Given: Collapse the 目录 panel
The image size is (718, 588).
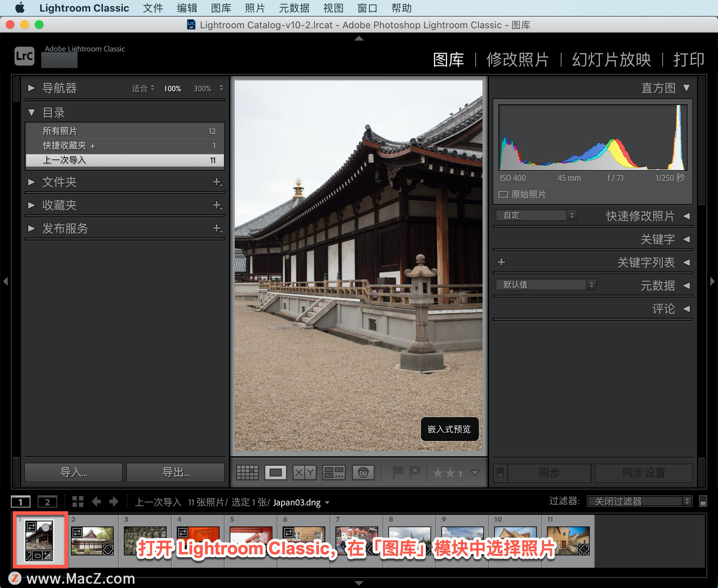Looking at the screenshot, I should (31, 113).
